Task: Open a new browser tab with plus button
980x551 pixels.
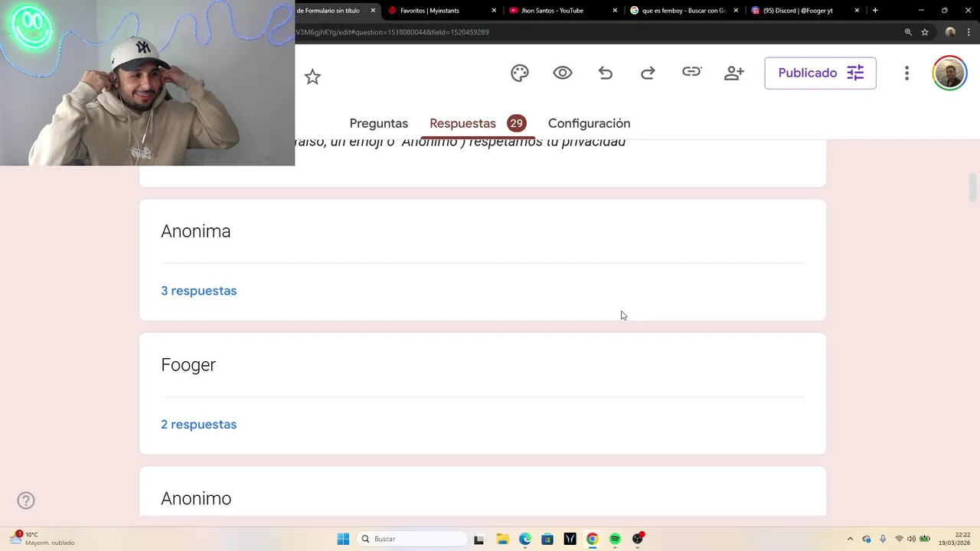Action: (x=875, y=11)
